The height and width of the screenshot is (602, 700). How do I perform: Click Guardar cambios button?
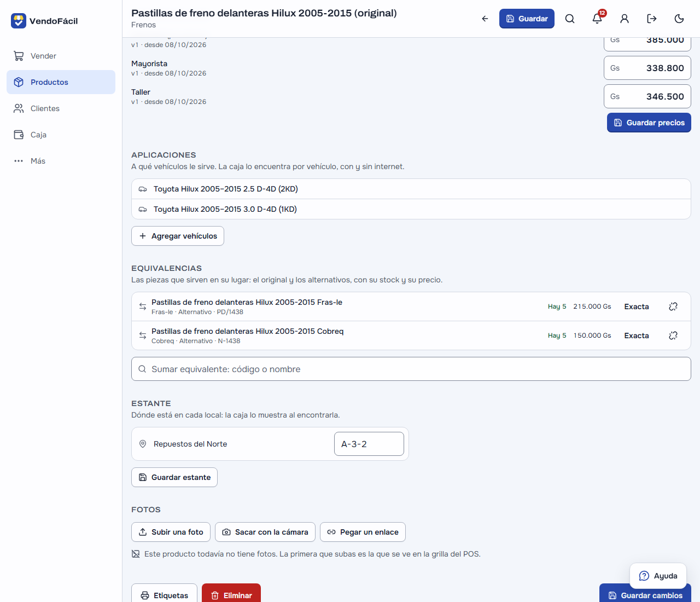[x=645, y=594]
